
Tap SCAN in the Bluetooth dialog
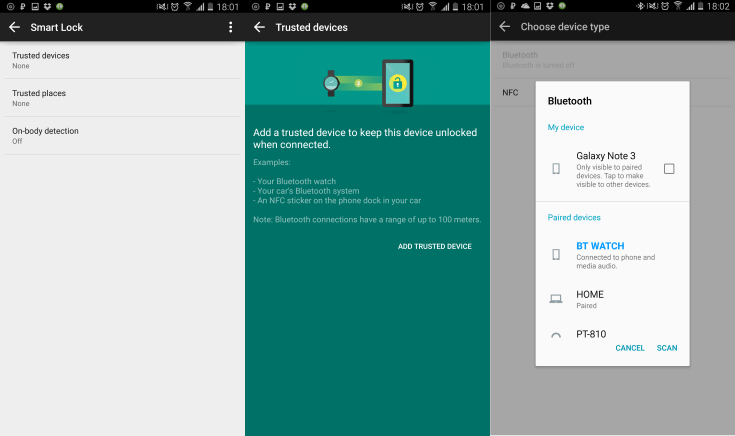point(667,348)
